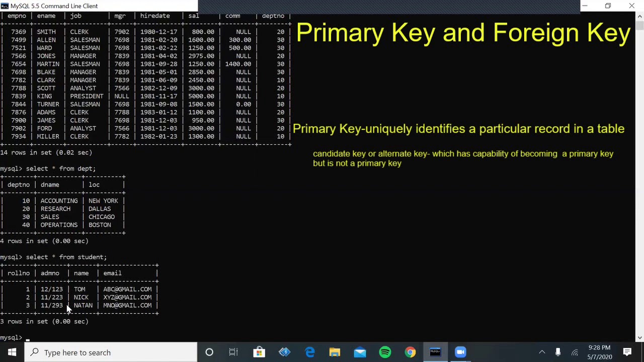Click the MNO@GMAIL.COM email cell
644x362 pixels.
tap(127, 305)
